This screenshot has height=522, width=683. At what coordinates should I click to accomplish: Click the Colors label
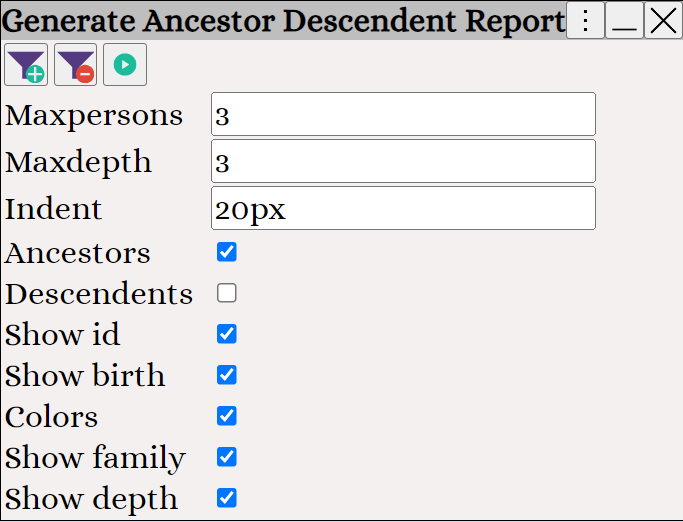pyautogui.click(x=51, y=417)
